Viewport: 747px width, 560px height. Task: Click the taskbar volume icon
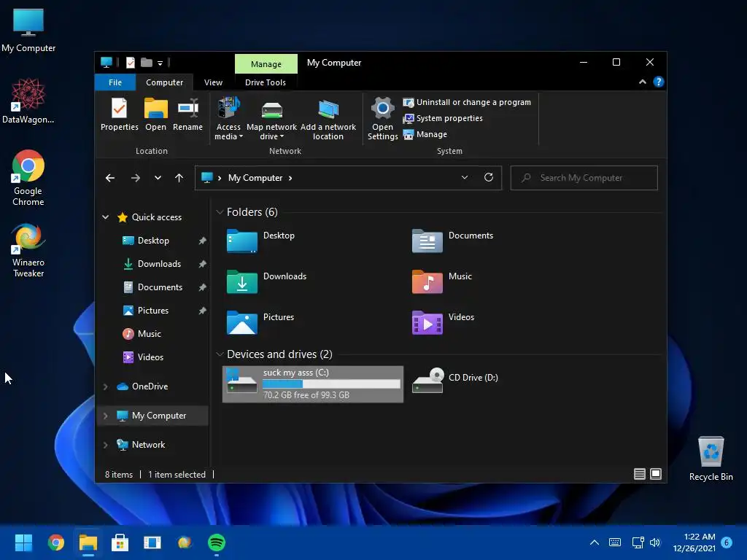[x=655, y=542]
